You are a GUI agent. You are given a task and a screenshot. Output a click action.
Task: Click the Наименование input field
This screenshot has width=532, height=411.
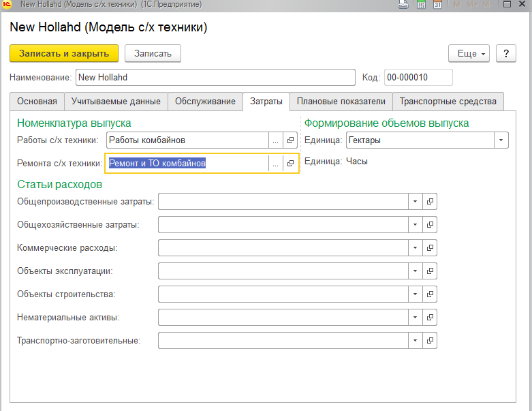(x=215, y=78)
